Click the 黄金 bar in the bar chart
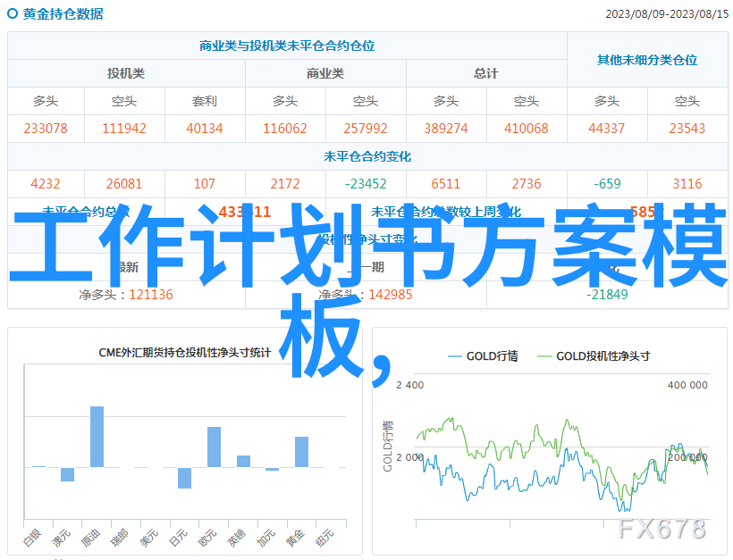Screen dimensions: 733x560 (x=301, y=451)
